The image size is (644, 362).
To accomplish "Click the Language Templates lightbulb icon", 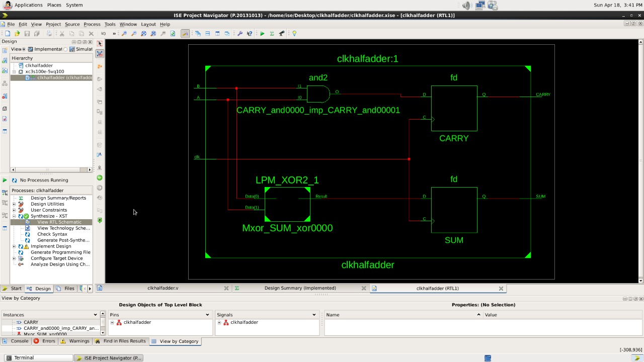I will (x=295, y=33).
